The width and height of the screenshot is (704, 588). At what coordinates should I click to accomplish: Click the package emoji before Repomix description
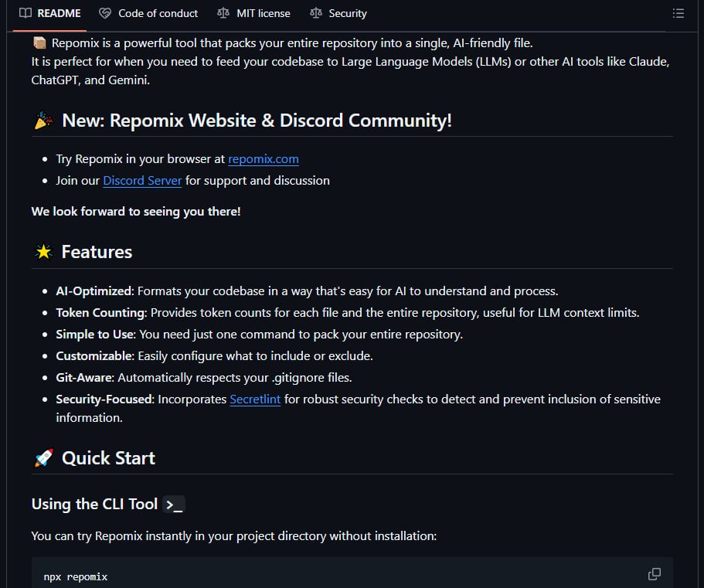pyautogui.click(x=39, y=42)
